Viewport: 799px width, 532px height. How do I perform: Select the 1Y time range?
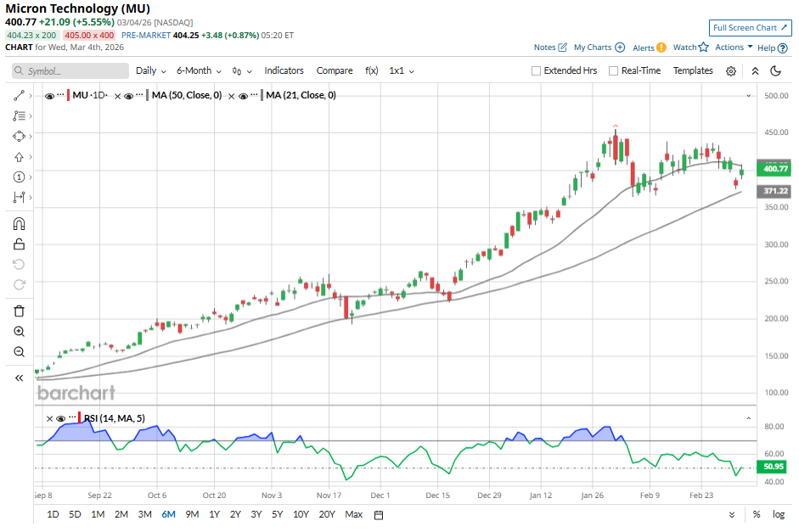(214, 514)
